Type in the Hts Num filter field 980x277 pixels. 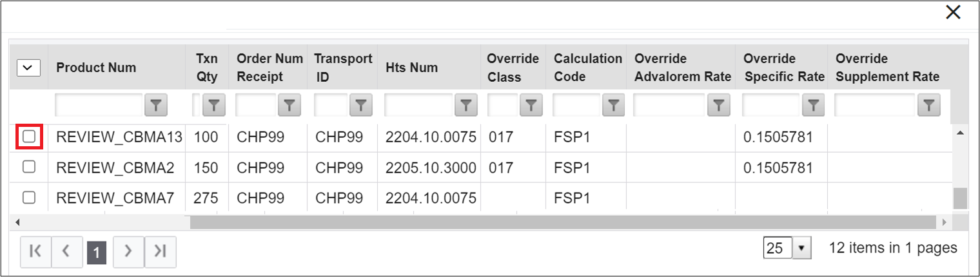tap(418, 105)
